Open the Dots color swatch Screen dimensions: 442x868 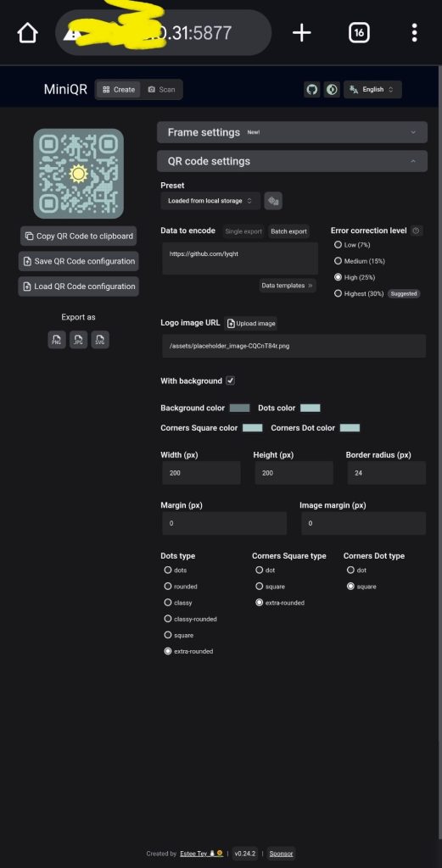click(x=311, y=408)
